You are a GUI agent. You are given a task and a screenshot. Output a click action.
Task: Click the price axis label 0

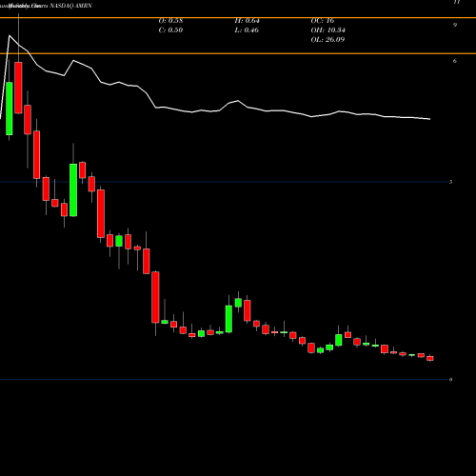(450, 380)
